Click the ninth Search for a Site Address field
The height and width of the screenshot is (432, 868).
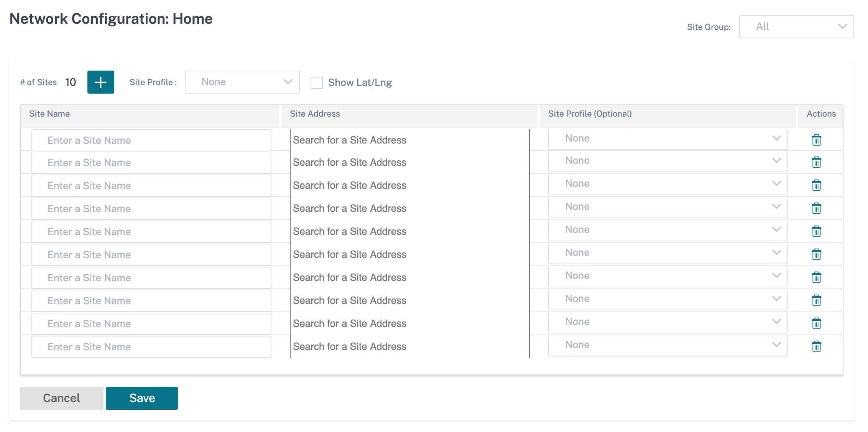pos(409,323)
